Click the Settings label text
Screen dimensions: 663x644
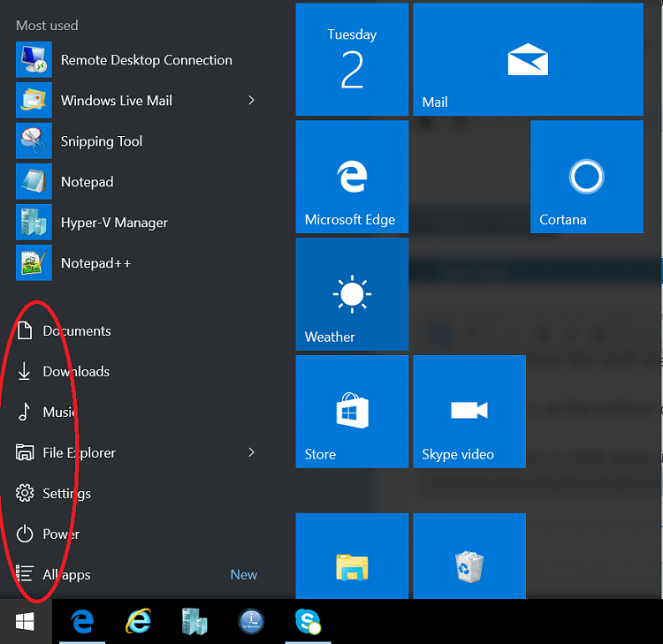[x=67, y=494]
